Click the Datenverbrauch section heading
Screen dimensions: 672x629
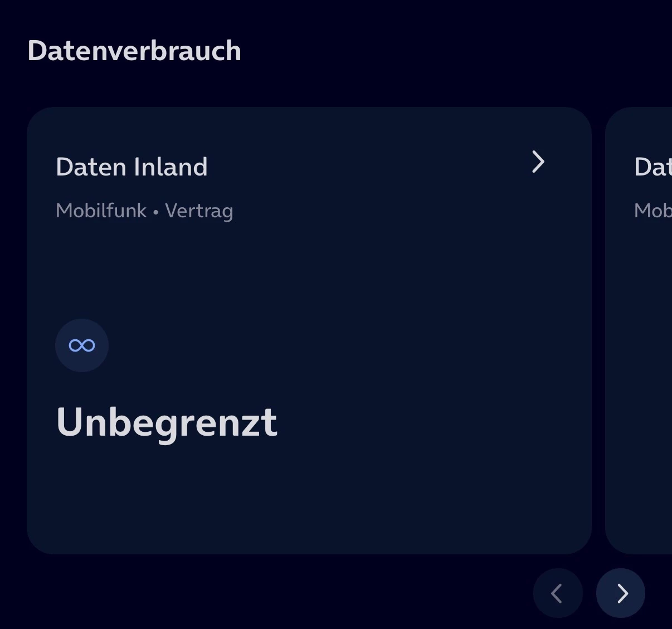click(x=134, y=51)
